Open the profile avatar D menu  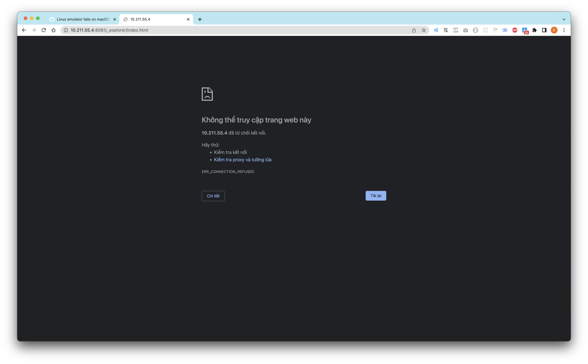click(x=554, y=30)
